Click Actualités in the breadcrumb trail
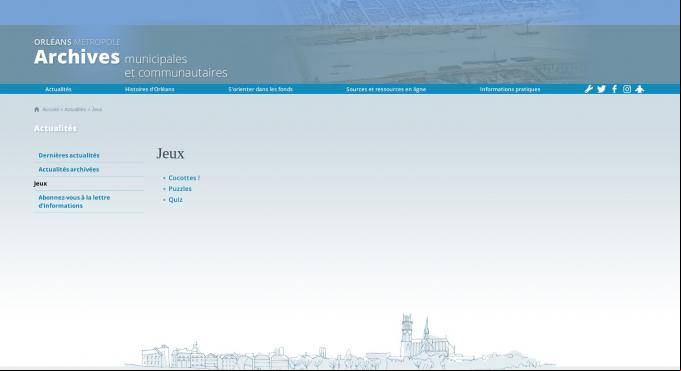The image size is (681, 371). click(x=75, y=109)
